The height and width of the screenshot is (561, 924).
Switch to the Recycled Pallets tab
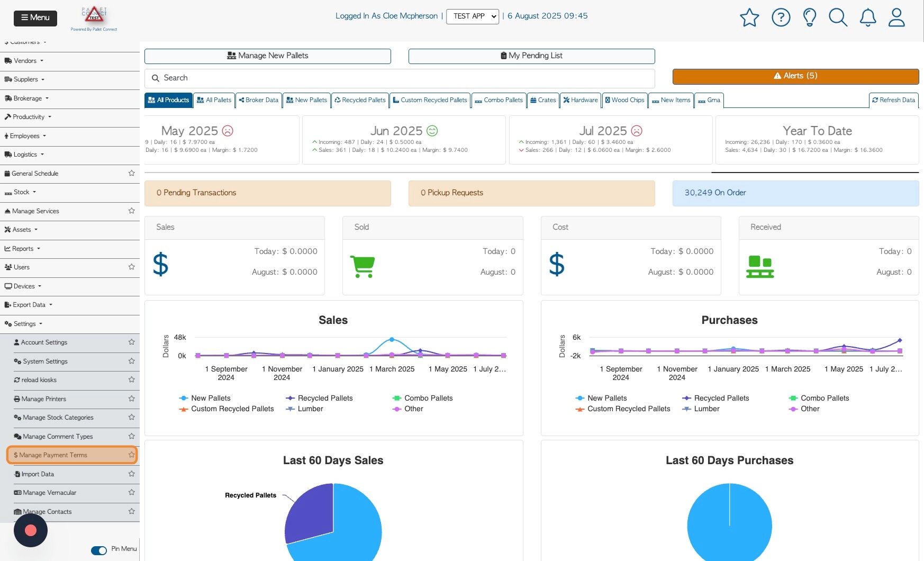point(360,100)
